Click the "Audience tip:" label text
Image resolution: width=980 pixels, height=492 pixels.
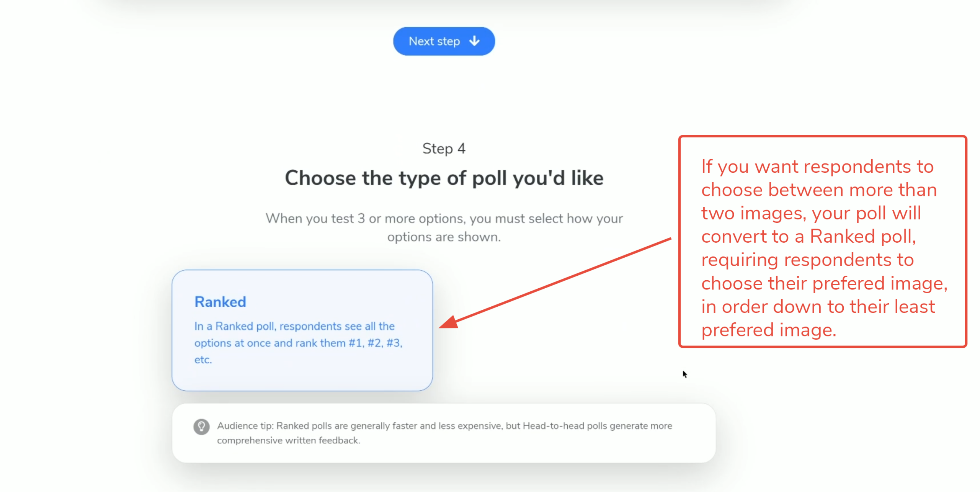pos(245,426)
